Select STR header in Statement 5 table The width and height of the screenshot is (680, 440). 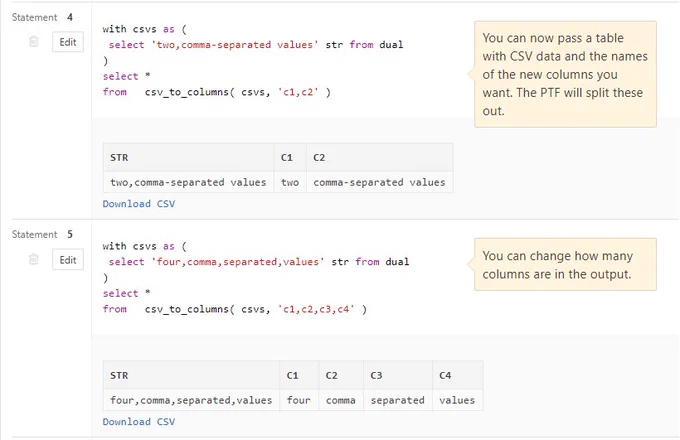coord(191,375)
